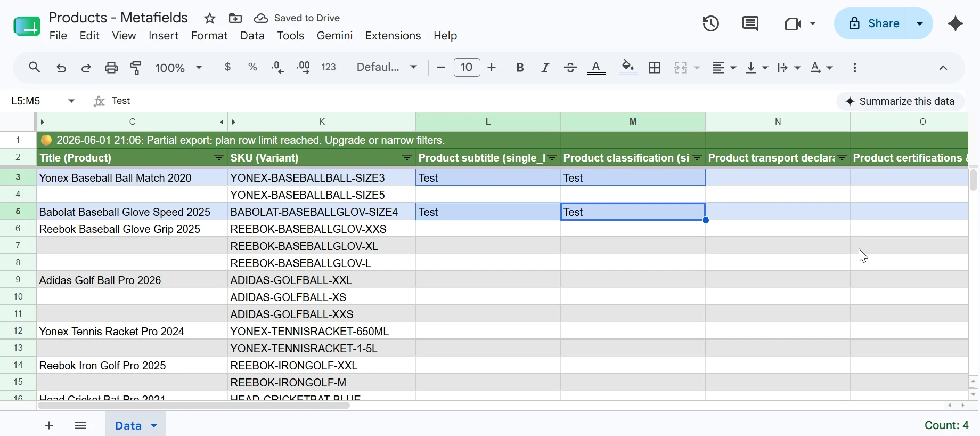Expand hidden columns right of column C
This screenshot has width=980, height=436.
[x=222, y=122]
